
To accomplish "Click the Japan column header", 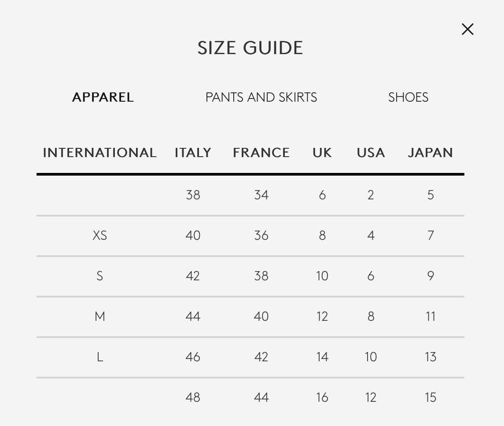I will pyautogui.click(x=430, y=153).
